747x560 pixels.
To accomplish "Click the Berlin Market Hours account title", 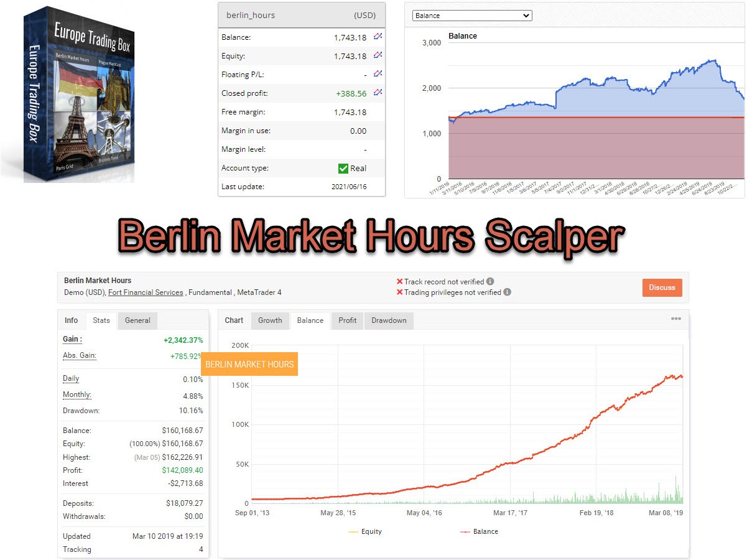I will [98, 281].
